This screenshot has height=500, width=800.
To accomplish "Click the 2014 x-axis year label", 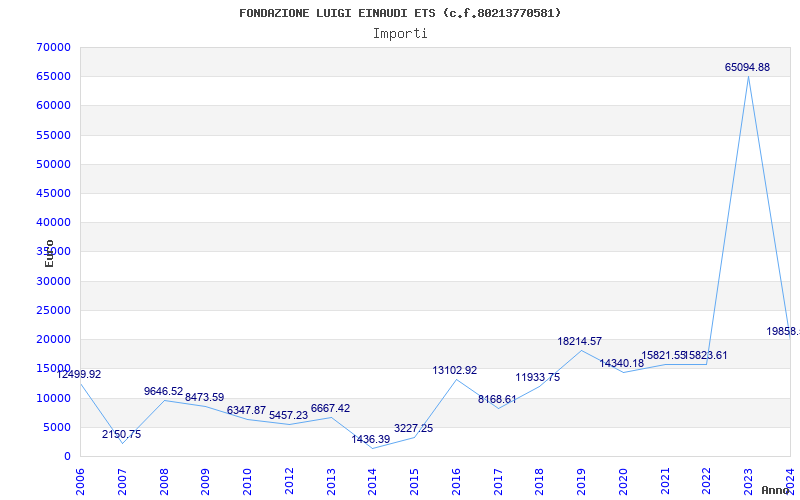I will pos(372,481).
